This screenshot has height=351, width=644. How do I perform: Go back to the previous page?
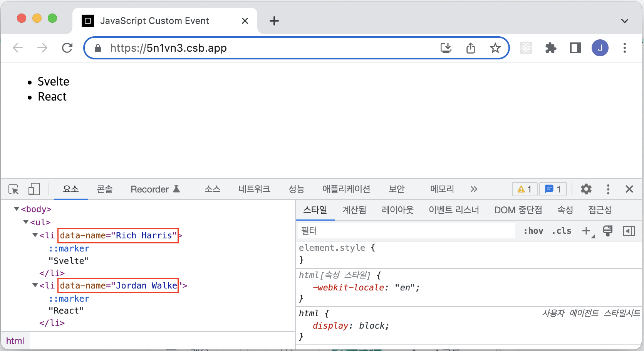coord(18,48)
